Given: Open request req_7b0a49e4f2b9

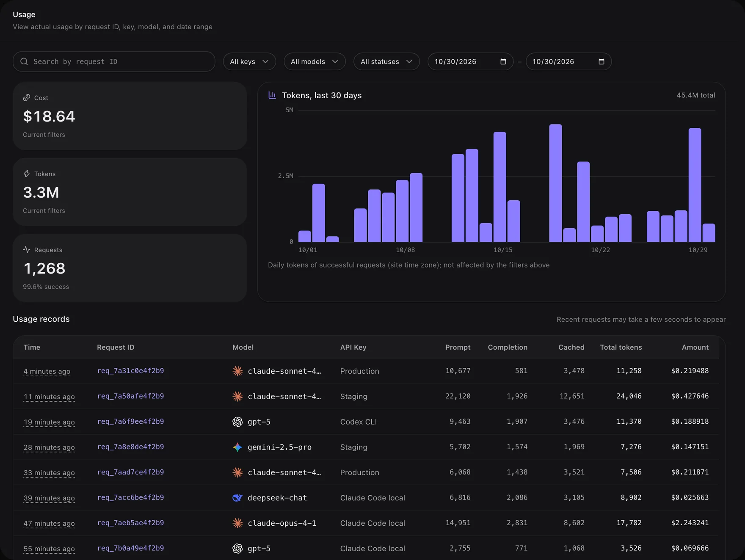Looking at the screenshot, I should (x=130, y=548).
